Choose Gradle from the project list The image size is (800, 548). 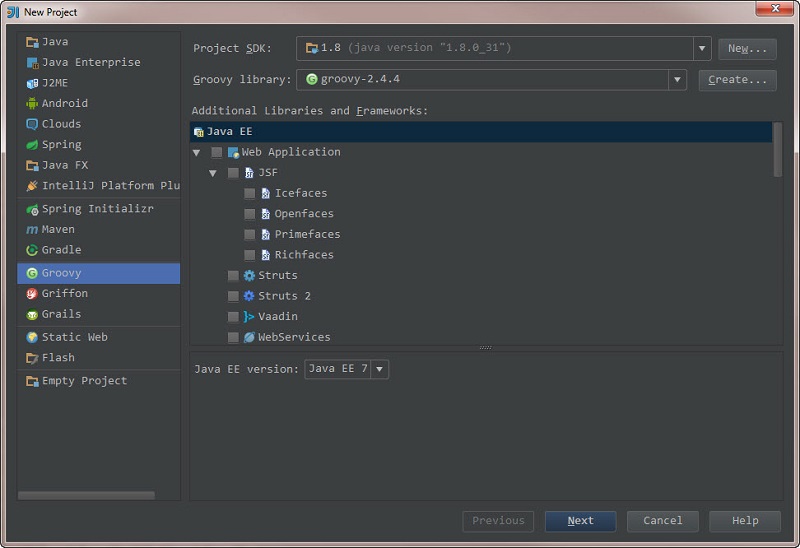pyautogui.click(x=98, y=250)
